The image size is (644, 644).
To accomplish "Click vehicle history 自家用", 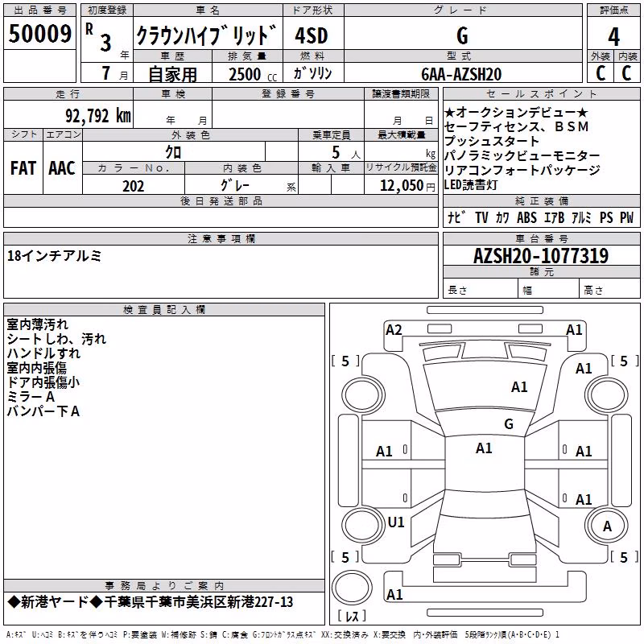I will [172, 74].
